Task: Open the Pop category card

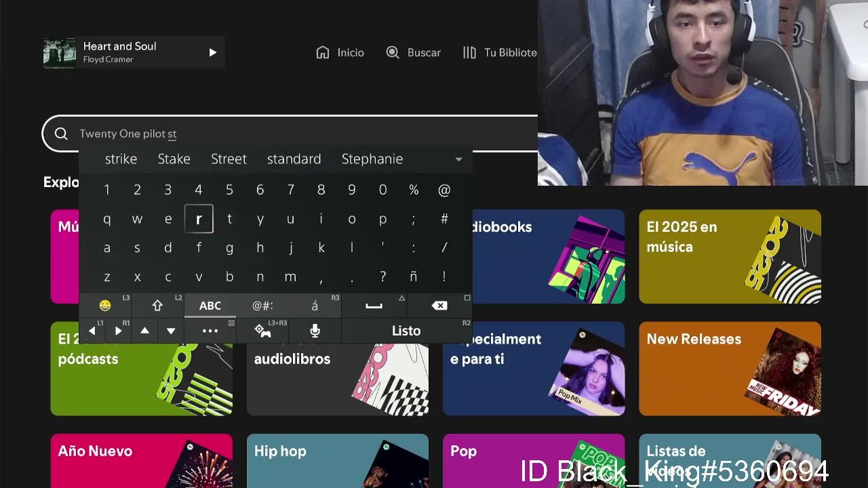Action: (534, 461)
